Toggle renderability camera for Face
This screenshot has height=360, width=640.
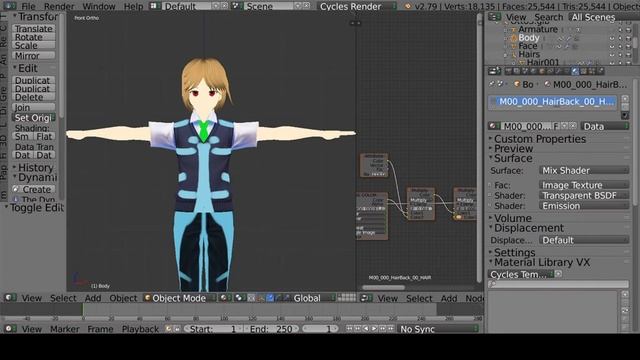(629, 47)
